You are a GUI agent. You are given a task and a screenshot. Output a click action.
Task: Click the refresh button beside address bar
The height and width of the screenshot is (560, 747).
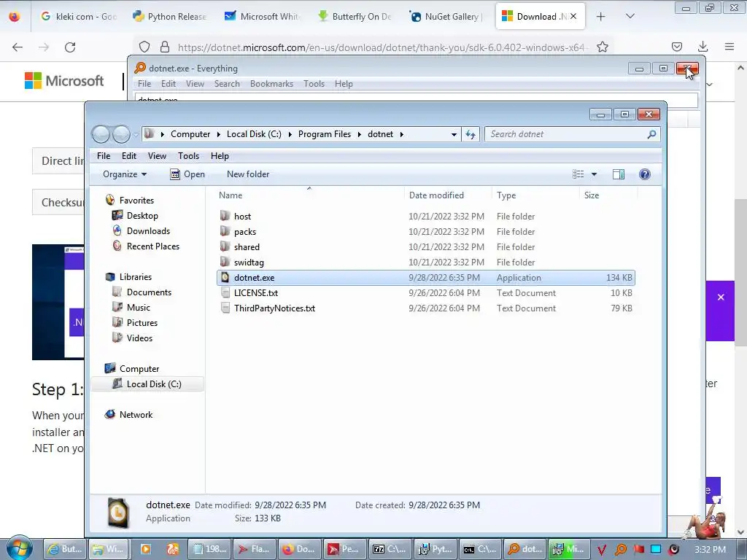pos(471,134)
